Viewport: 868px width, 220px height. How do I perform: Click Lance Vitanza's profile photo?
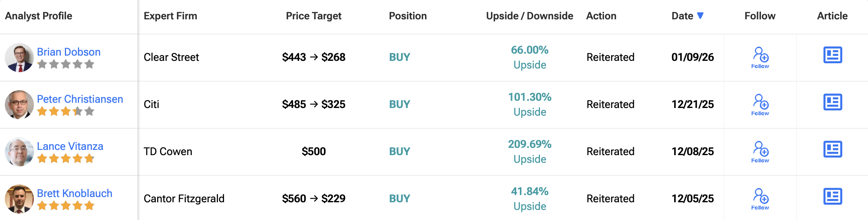(19, 152)
